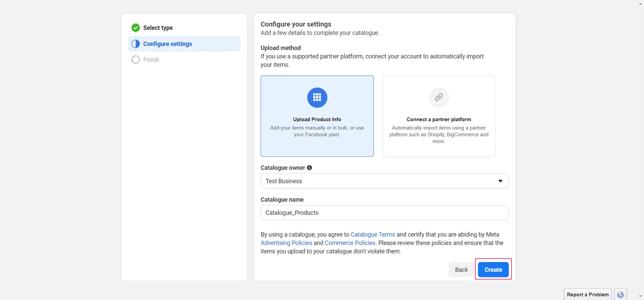
Task: Click the Catalogue owner label
Action: (x=283, y=168)
